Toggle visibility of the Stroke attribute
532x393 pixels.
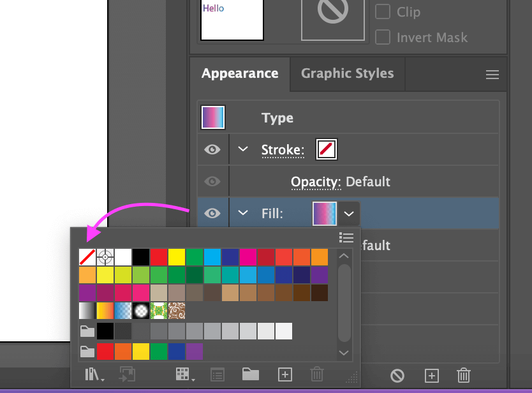tap(212, 149)
